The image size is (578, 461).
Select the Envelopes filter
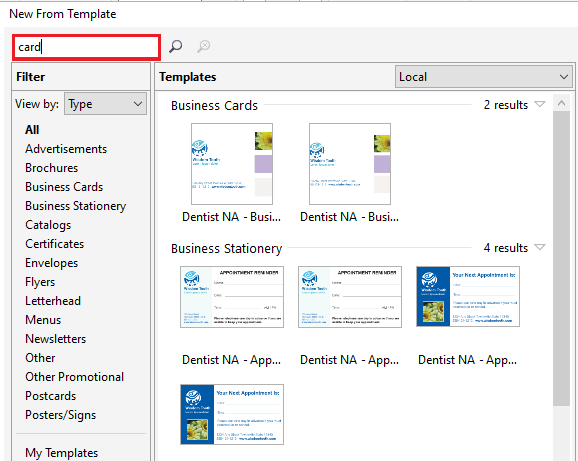[52, 263]
